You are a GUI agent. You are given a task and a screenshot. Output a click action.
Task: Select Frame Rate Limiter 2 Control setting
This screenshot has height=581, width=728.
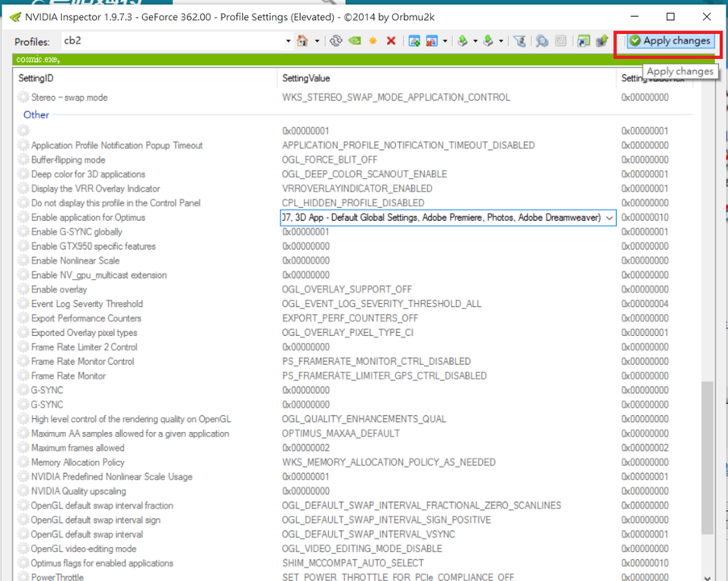84,347
